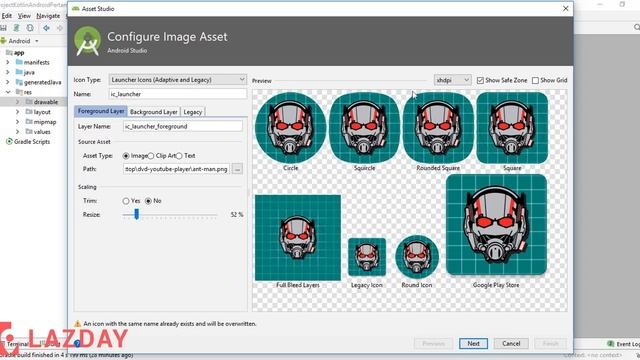640x360 pixels.
Task: Select the app module in project tree
Action: click(x=19, y=53)
